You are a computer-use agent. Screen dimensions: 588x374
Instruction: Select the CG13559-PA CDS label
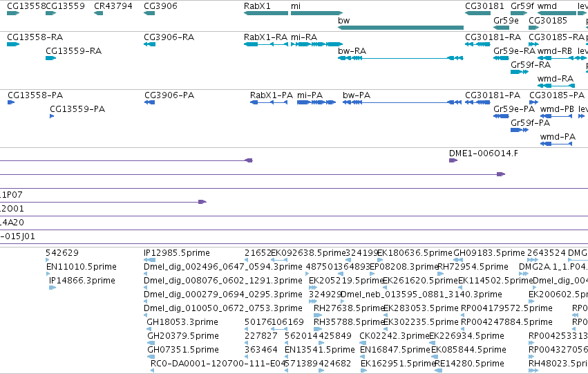click(77, 109)
